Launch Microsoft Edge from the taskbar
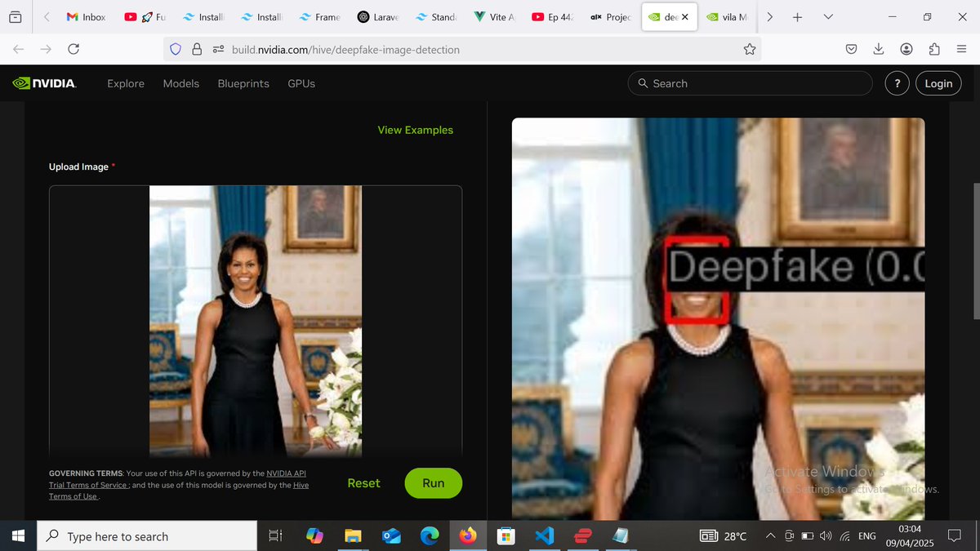980x551 pixels. coord(430,536)
